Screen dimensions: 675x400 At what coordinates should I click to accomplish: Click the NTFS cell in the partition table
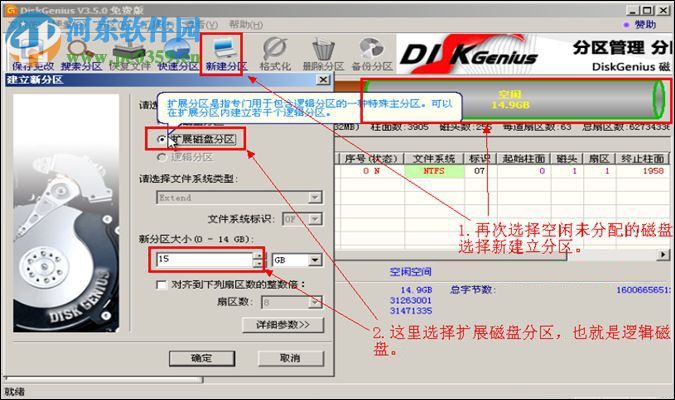coord(434,171)
